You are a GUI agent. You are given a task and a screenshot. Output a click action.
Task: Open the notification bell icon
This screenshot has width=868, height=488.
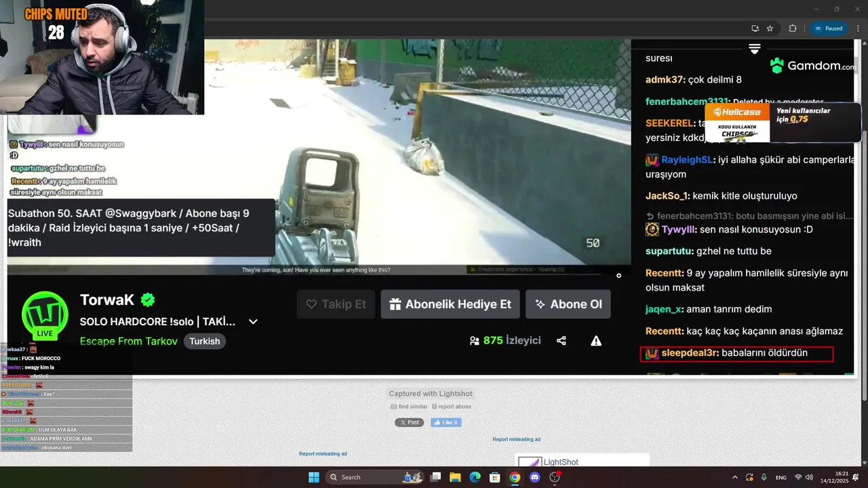pos(856,477)
